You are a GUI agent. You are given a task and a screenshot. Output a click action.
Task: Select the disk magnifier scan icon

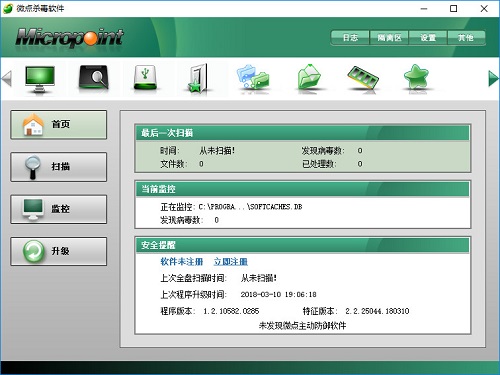pyautogui.click(x=94, y=78)
